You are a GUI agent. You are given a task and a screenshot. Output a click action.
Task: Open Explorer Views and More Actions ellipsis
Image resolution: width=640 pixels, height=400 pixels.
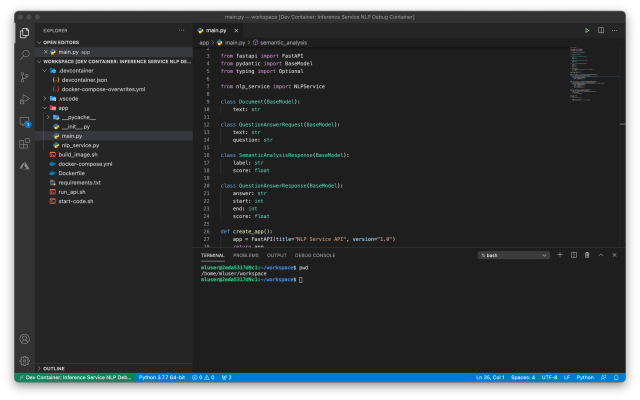(x=181, y=31)
